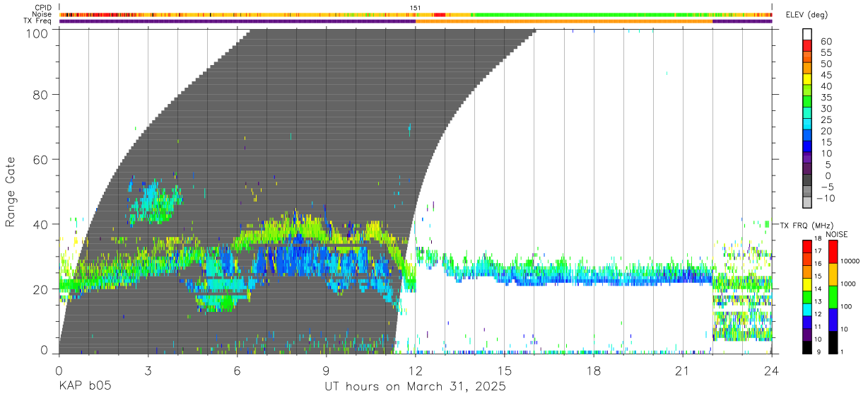Click the 'KAP b05' radar beam label
This screenshot has width=868, height=401.
[x=85, y=387]
